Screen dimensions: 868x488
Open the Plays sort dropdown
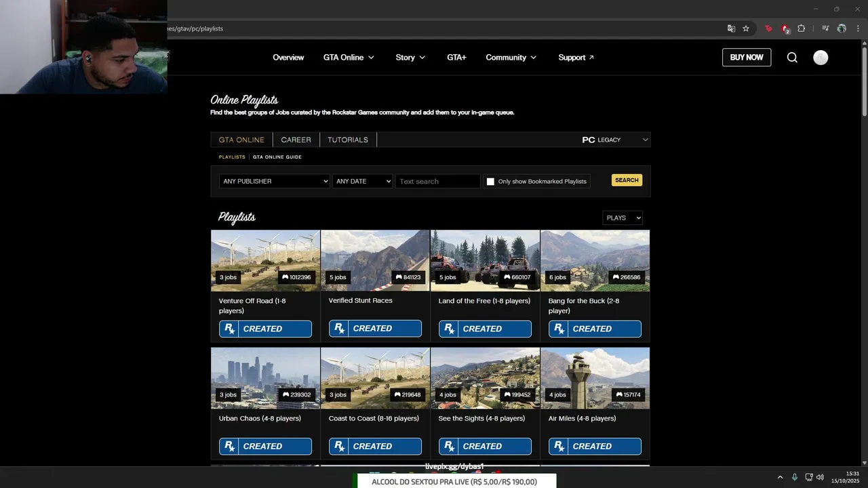(623, 218)
